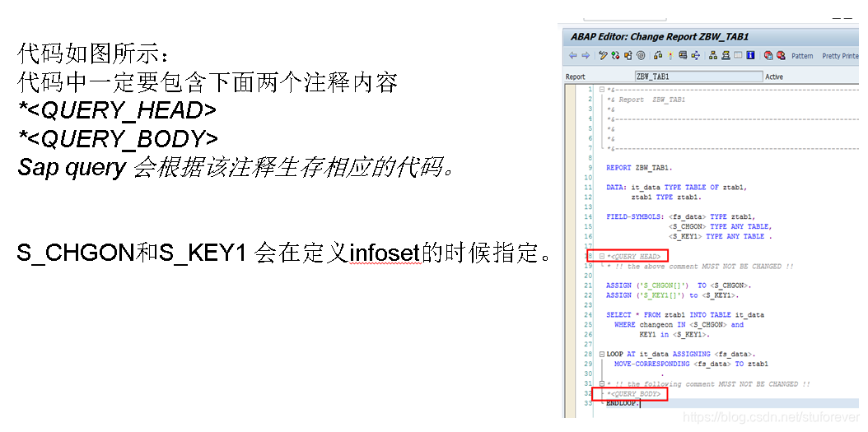Click the '<S_CHGON> TYPE ANY TABLE' line

tap(720, 226)
